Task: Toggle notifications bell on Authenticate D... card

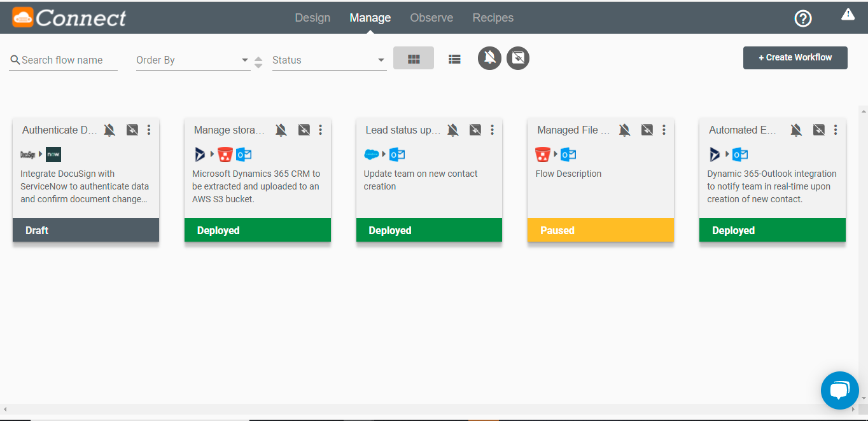Action: tap(109, 129)
